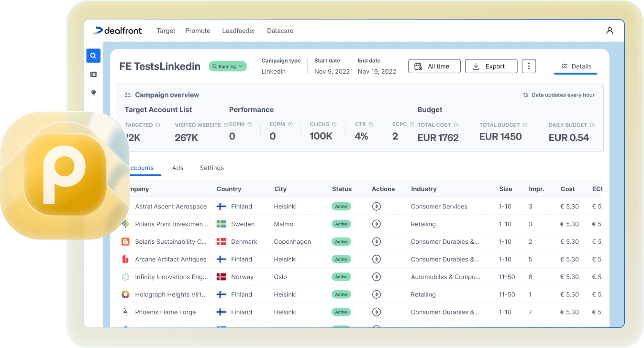The height and width of the screenshot is (348, 644).
Task: Sort by Status column header
Action: tap(342, 189)
